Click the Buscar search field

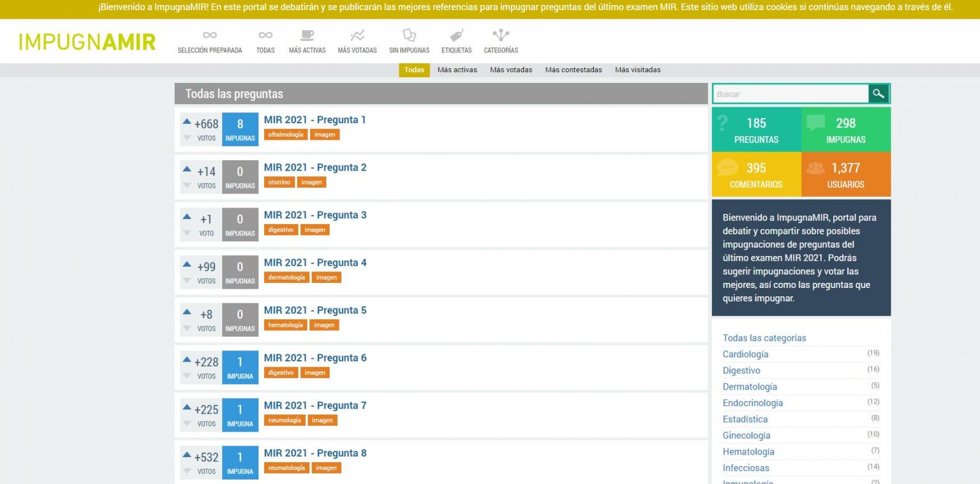click(x=791, y=94)
